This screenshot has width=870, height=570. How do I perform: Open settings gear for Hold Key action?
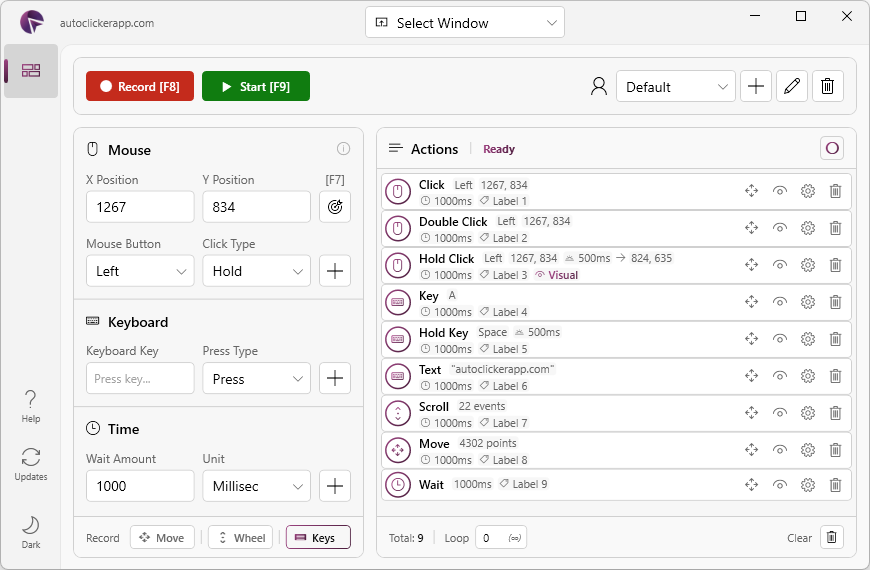pos(808,339)
